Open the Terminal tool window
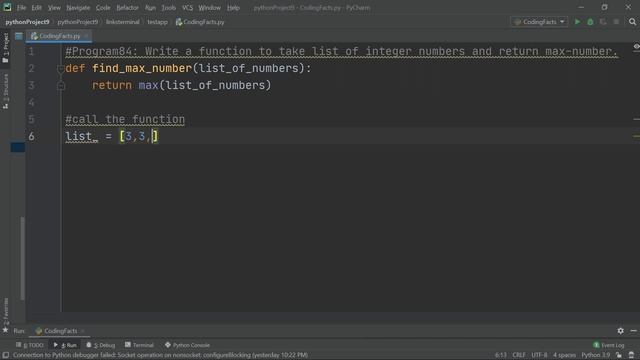 [139, 345]
